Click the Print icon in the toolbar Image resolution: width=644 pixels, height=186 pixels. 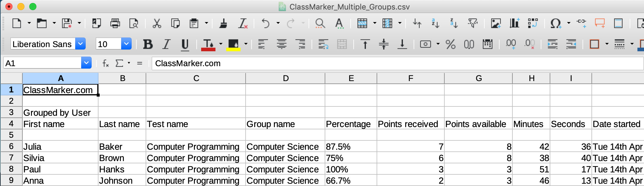coord(115,23)
